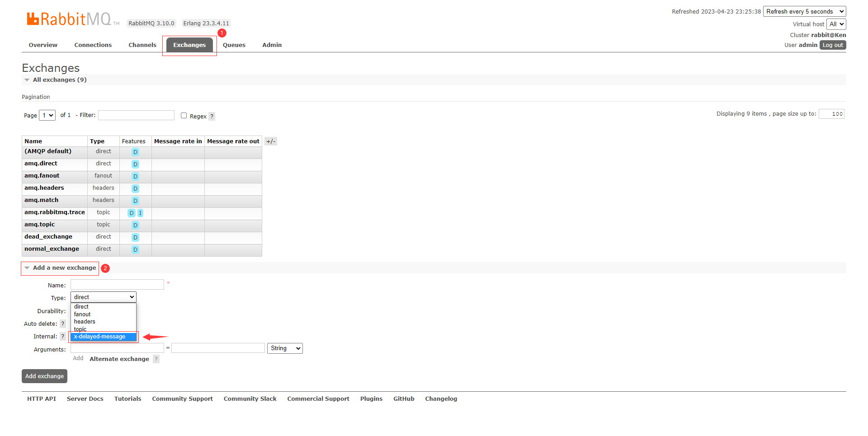The image size is (868, 436).
Task: Choose headers option in the Type list
Action: tap(104, 322)
